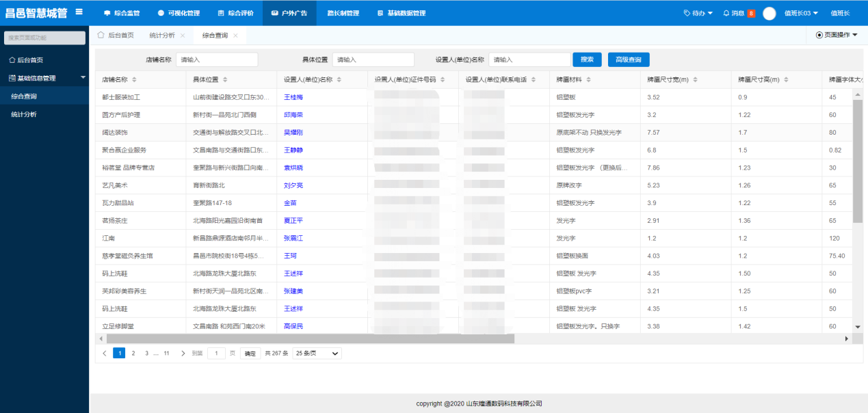Close the 统计分析 tab
The width and height of the screenshot is (868, 413).
(x=183, y=36)
